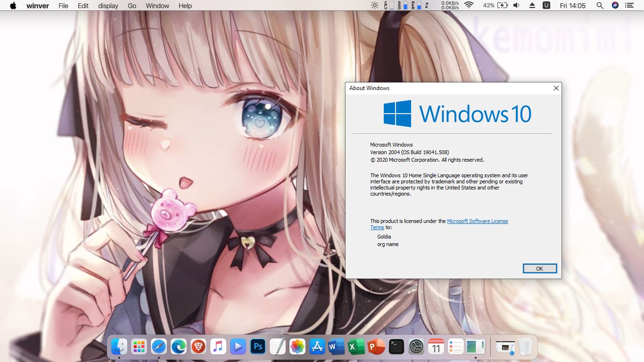Click the OK button in About Windows

click(x=540, y=269)
